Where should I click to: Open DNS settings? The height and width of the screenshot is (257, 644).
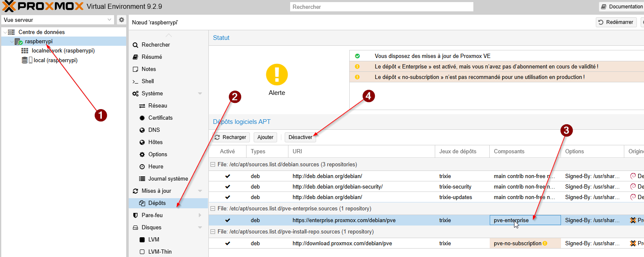point(154,130)
